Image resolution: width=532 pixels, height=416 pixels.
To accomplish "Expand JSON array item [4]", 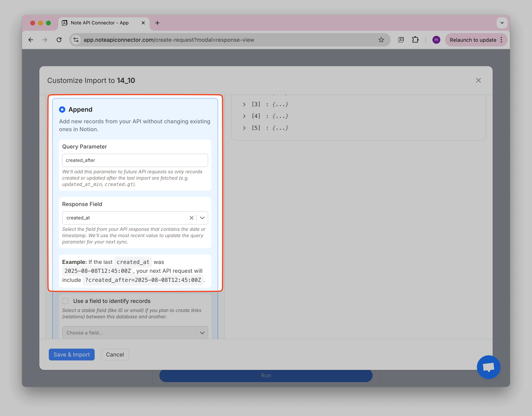I will click(x=244, y=116).
